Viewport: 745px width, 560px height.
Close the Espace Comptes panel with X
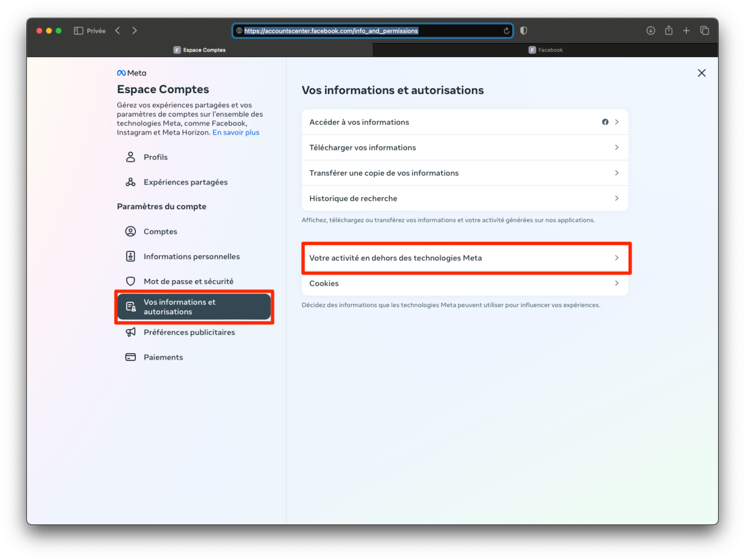702,73
